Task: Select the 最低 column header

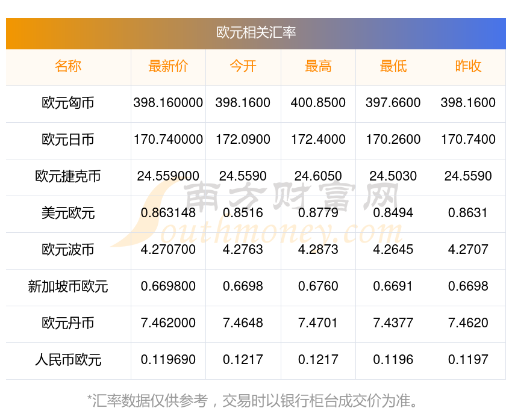Action: pyautogui.click(x=393, y=66)
